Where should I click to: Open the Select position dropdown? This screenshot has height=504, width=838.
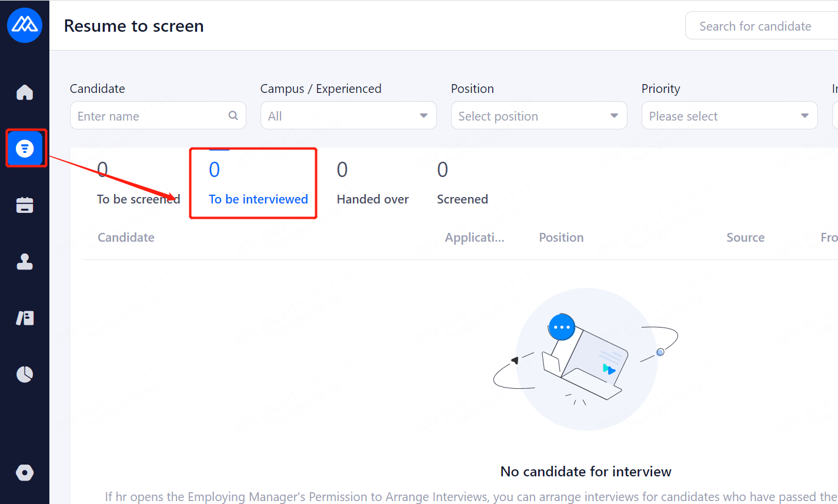point(539,116)
